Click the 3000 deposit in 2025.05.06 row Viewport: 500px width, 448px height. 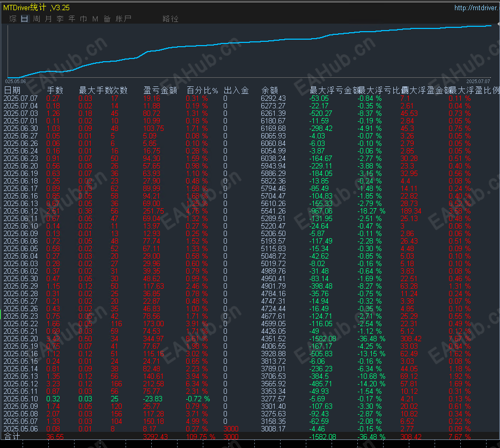pyautogui.click(x=231, y=429)
